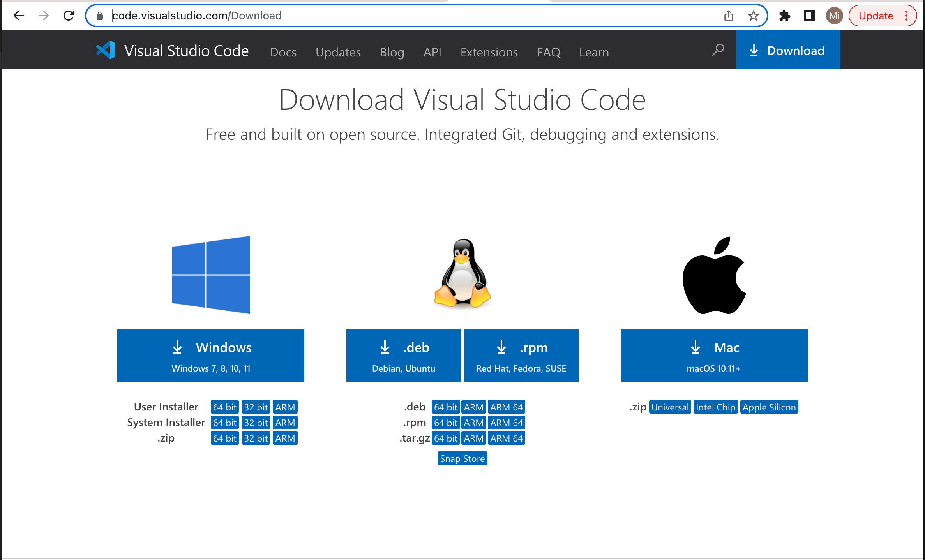Image resolution: width=925 pixels, height=560 pixels.
Task: Click the Visual Studio Code logo icon
Action: (106, 50)
